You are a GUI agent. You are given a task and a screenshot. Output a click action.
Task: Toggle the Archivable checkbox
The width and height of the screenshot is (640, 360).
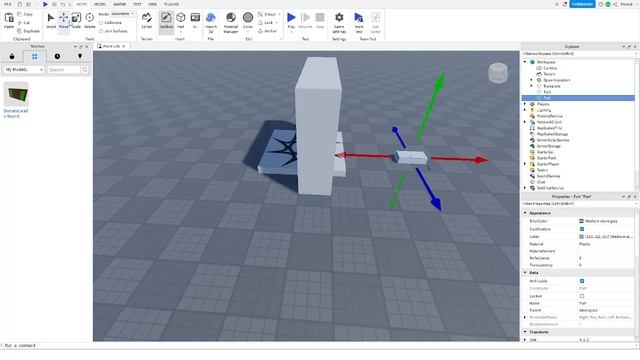click(x=582, y=281)
